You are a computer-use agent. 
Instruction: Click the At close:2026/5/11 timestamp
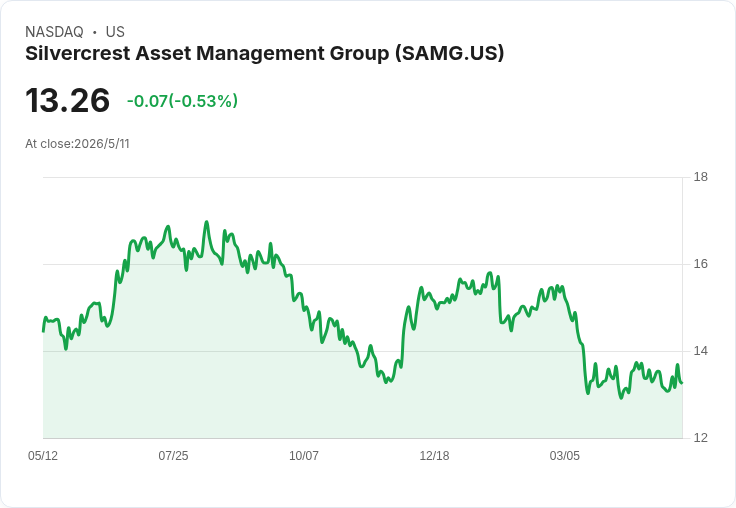tap(77, 144)
